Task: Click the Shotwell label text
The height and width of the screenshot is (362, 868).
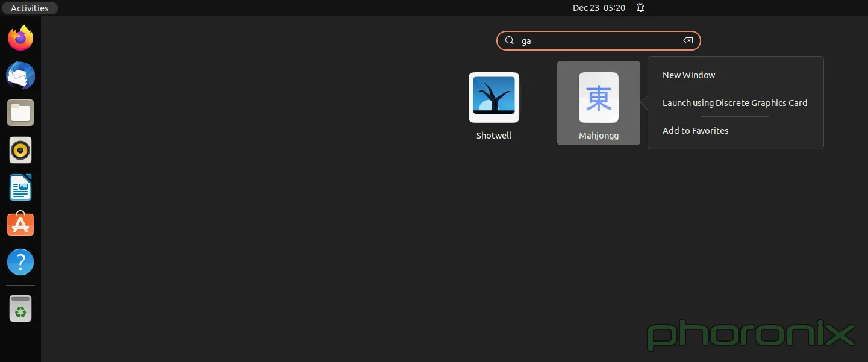Action: [x=494, y=136]
